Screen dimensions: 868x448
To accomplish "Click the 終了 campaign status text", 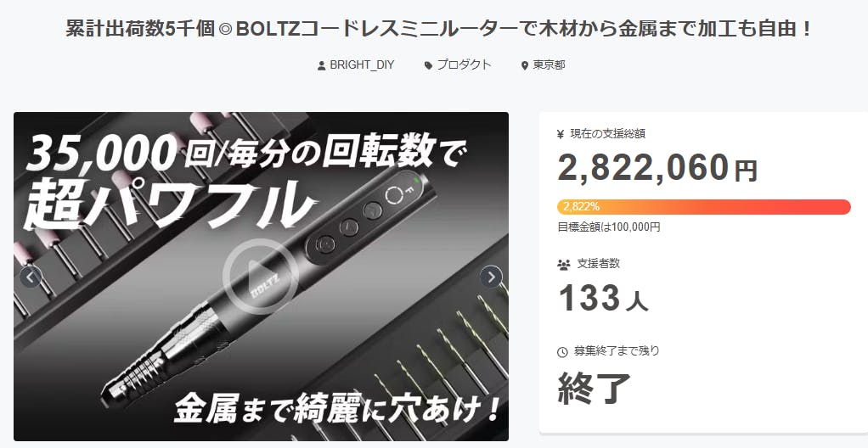I will (x=594, y=389).
